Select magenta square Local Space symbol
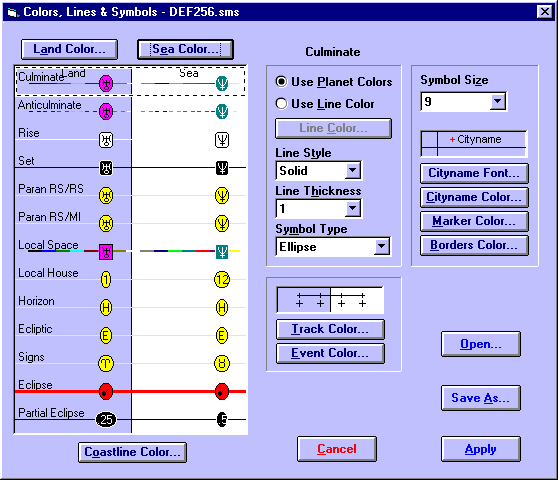 tap(106, 252)
